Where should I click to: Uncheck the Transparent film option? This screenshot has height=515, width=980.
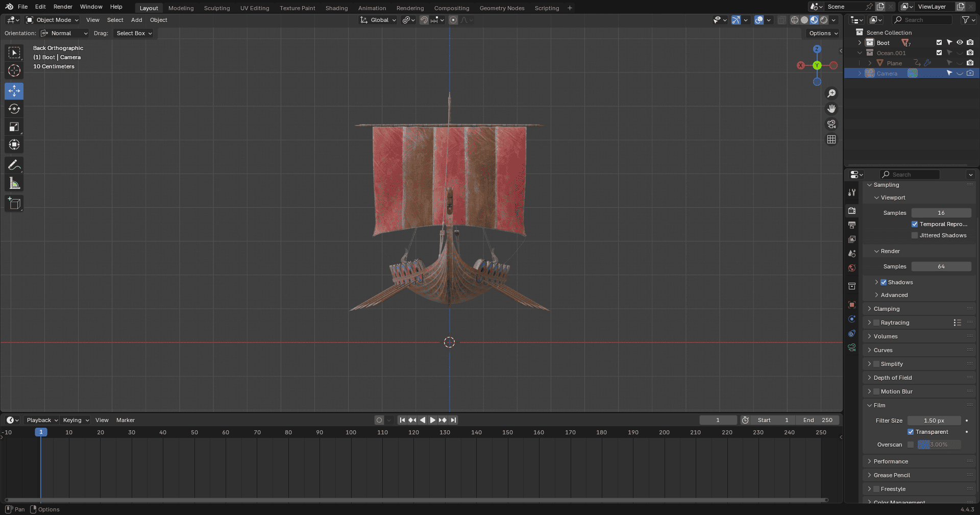911,432
